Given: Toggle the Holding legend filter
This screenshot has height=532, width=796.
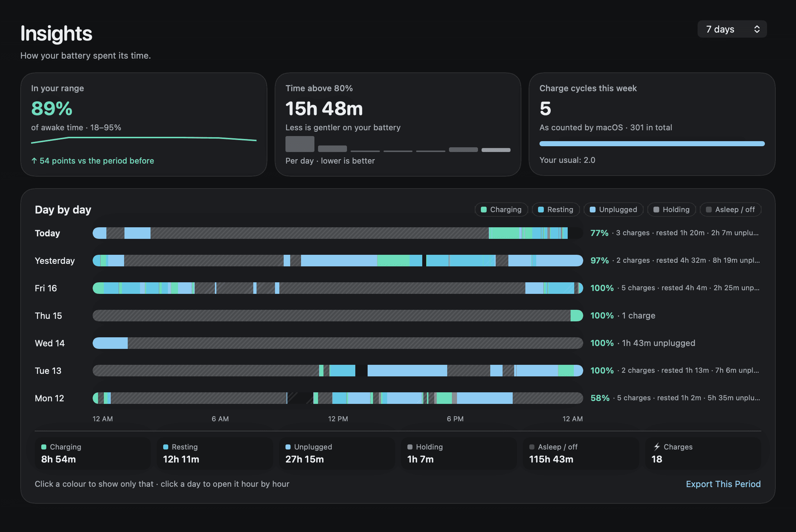Looking at the screenshot, I should (672, 210).
